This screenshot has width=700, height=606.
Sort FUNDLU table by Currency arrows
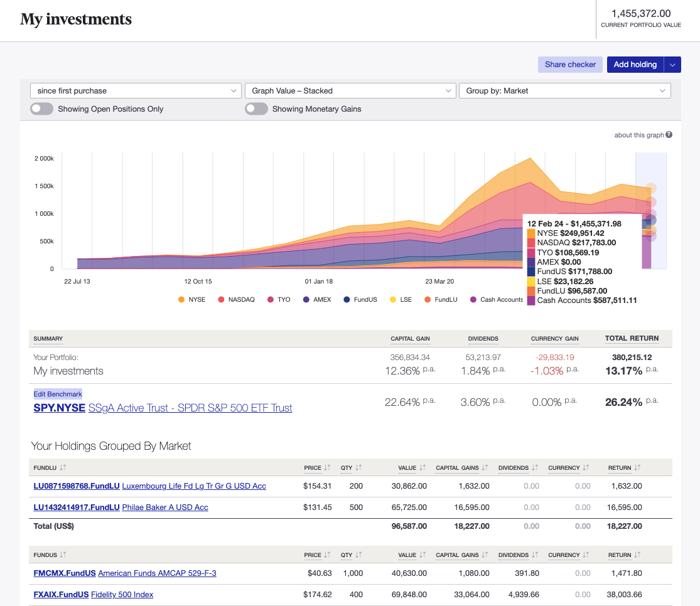586,467
